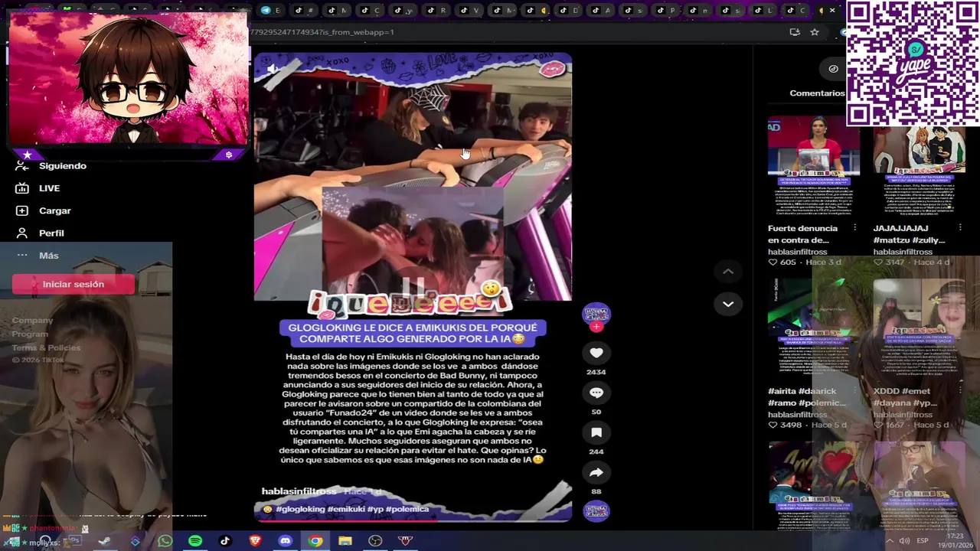
Task: Open Spotify from the taskbar
Action: pos(195,541)
